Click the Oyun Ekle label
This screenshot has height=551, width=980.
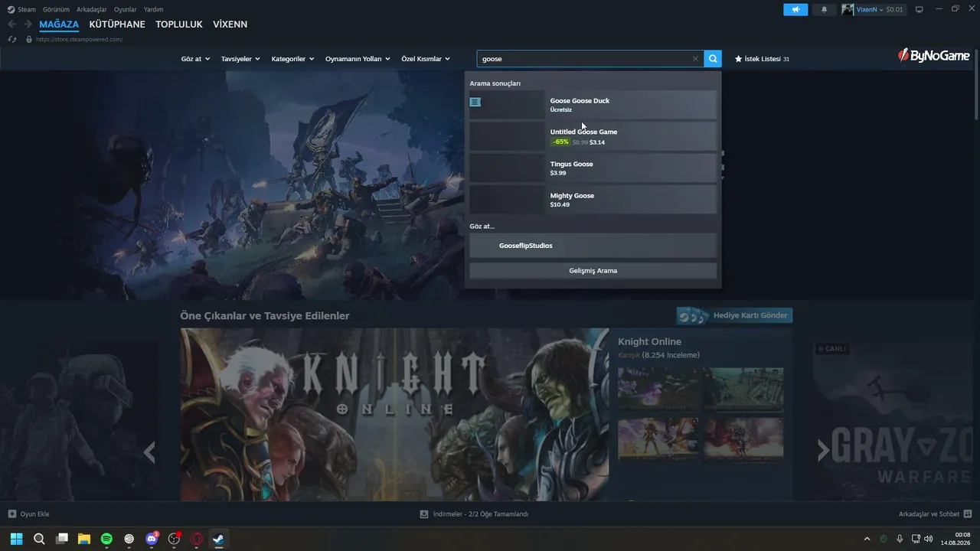pos(34,514)
